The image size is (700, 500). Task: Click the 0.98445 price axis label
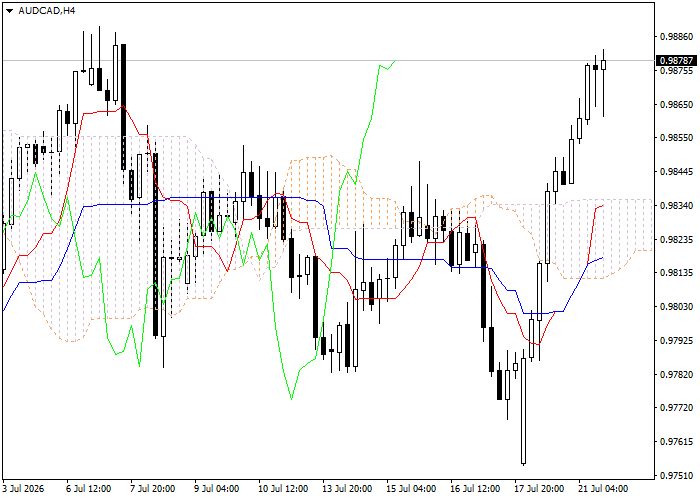click(677, 172)
